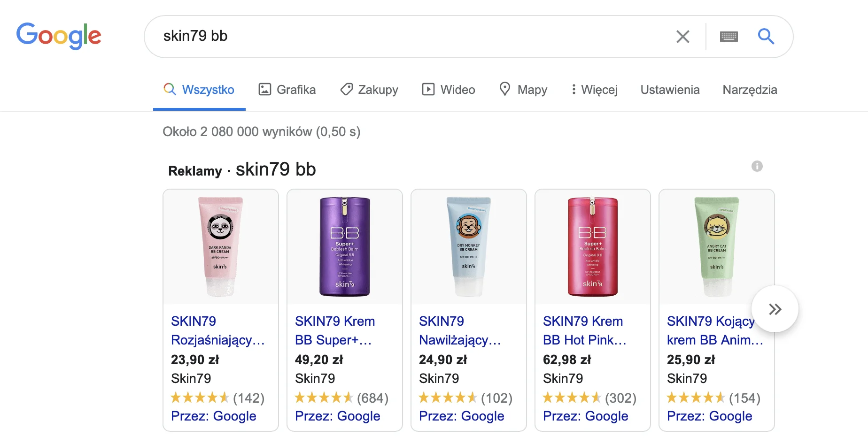Open the Ustawienia settings menu
This screenshot has height=444, width=868.
pyautogui.click(x=670, y=90)
